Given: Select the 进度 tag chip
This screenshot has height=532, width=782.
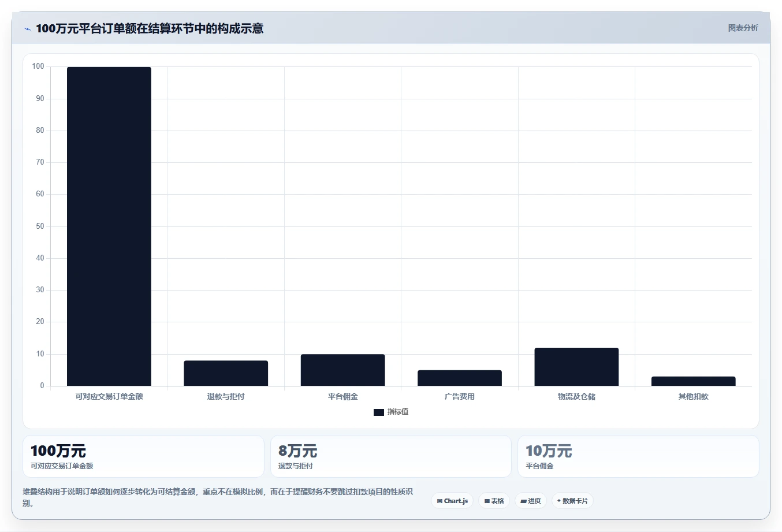Looking at the screenshot, I should (531, 501).
